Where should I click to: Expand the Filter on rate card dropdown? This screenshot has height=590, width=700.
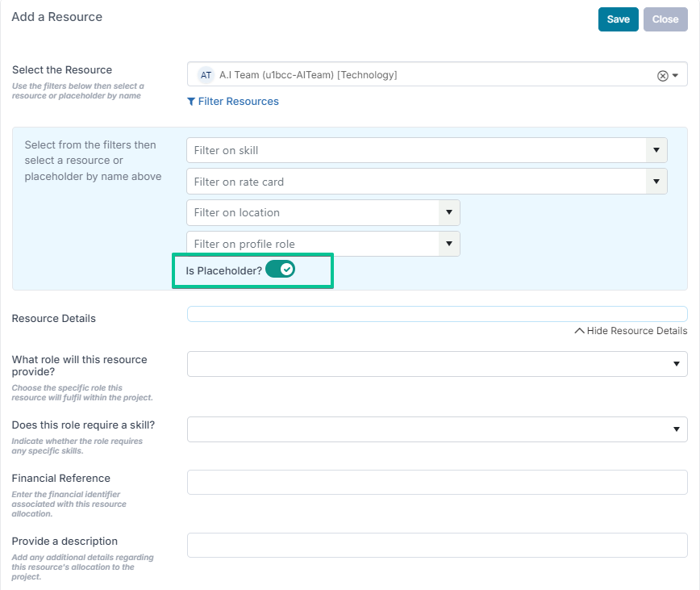pos(656,182)
